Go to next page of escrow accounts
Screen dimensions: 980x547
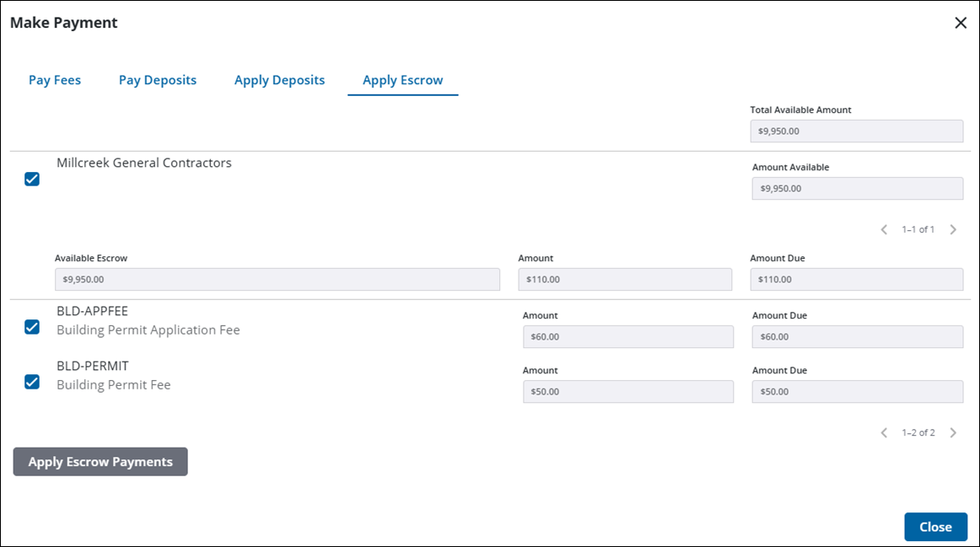point(953,229)
